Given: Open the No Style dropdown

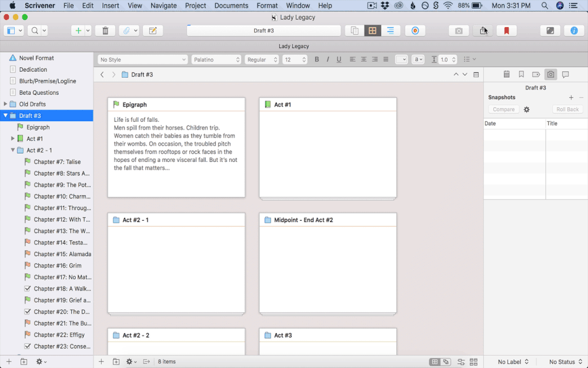Looking at the screenshot, I should tap(142, 59).
